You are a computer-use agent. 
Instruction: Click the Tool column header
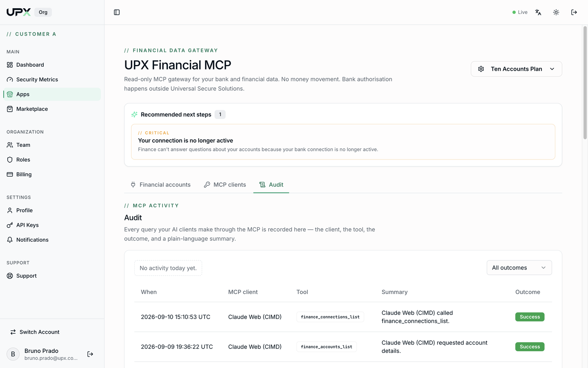(302, 292)
